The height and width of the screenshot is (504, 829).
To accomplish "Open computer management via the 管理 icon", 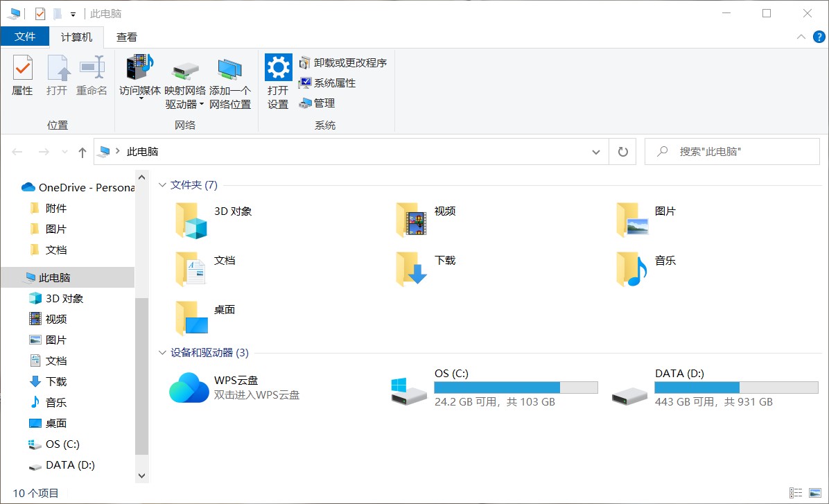I will [320, 103].
